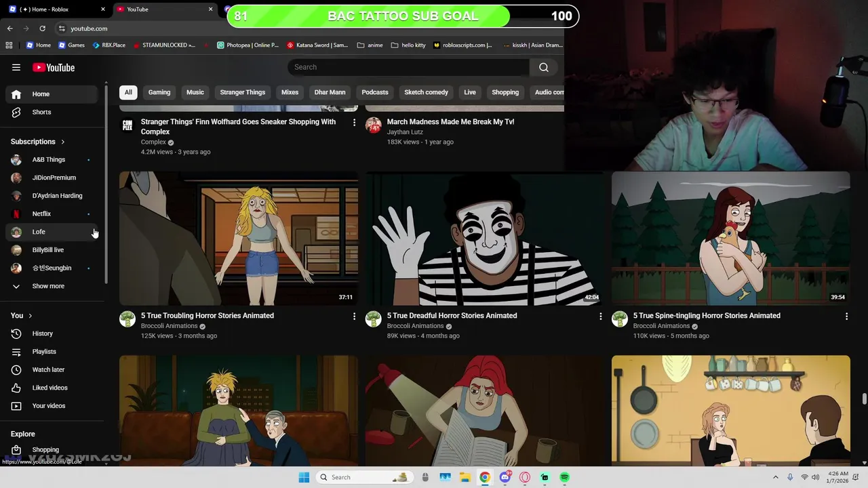Select the Sketch comedy filter chip
The height and width of the screenshot is (488, 868).
coord(426,92)
